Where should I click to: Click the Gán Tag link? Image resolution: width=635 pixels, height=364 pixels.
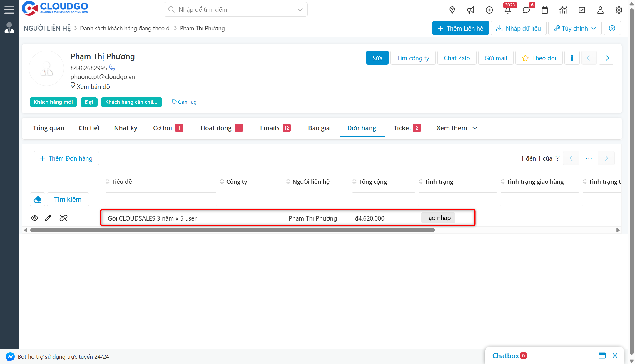(184, 102)
